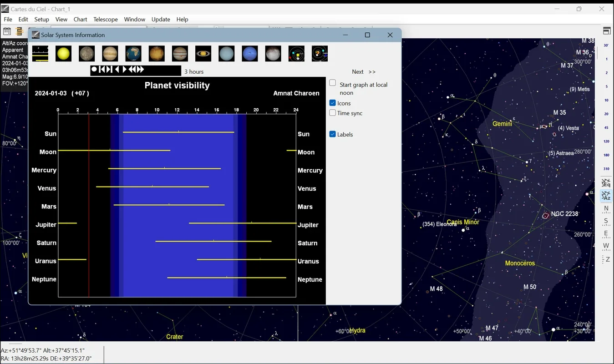Open the View menu

pos(61,19)
